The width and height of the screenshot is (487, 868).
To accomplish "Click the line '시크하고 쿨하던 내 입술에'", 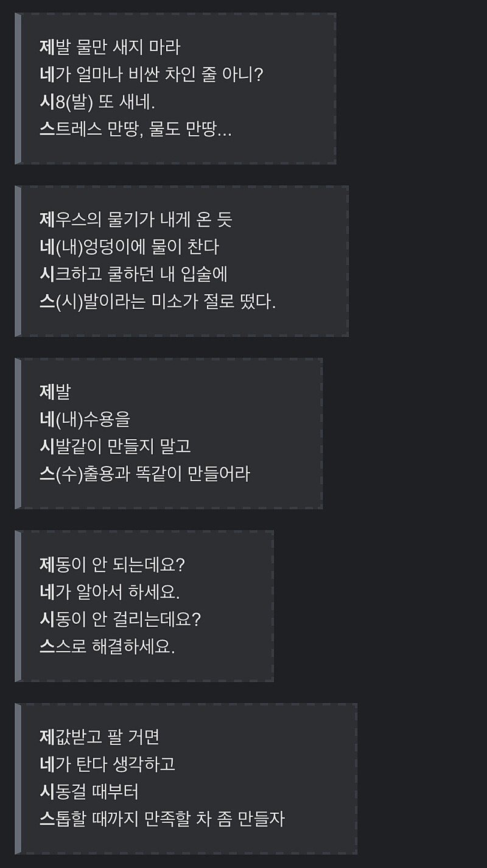I will coord(133,274).
